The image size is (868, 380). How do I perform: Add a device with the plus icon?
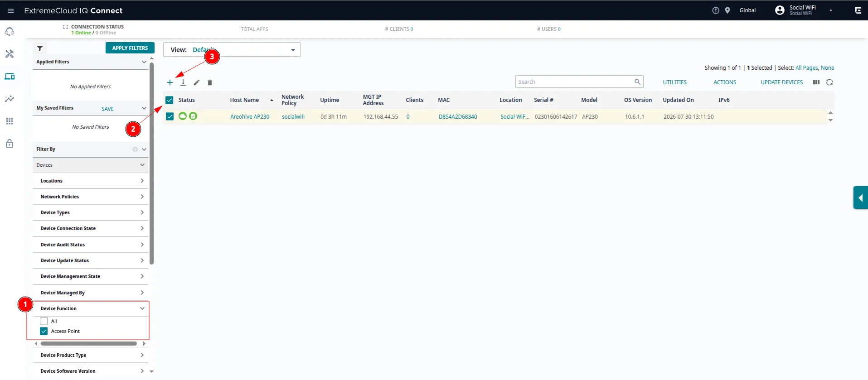170,82
